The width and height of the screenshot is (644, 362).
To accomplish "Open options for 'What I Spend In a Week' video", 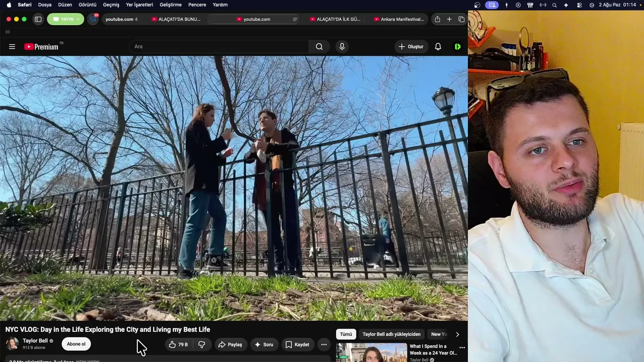I will (462, 347).
